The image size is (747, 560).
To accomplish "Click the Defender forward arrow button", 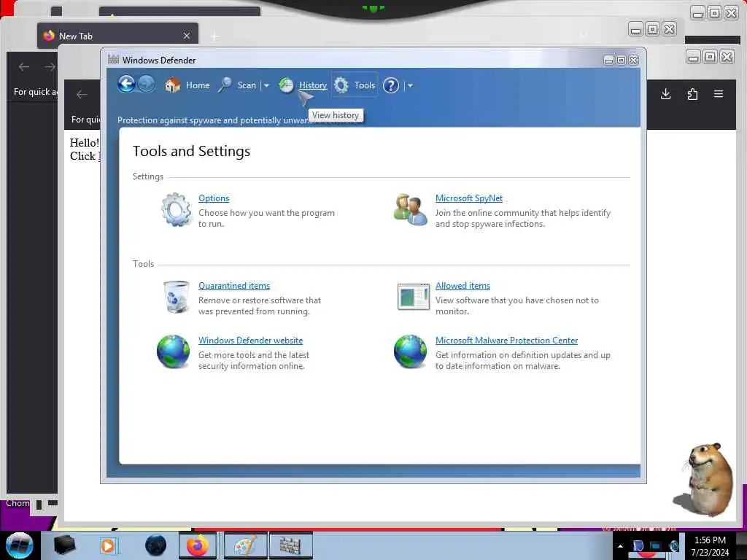I will (146, 85).
